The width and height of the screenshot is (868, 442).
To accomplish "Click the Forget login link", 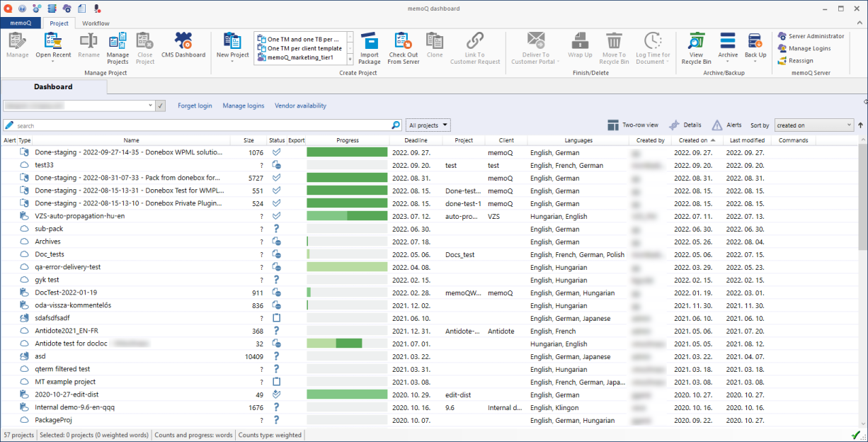I will (x=195, y=105).
